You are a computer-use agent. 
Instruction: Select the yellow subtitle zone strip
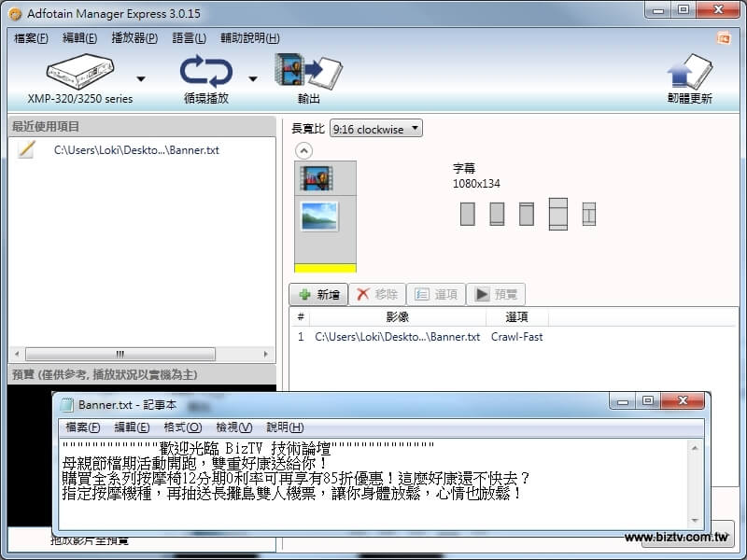tap(325, 268)
